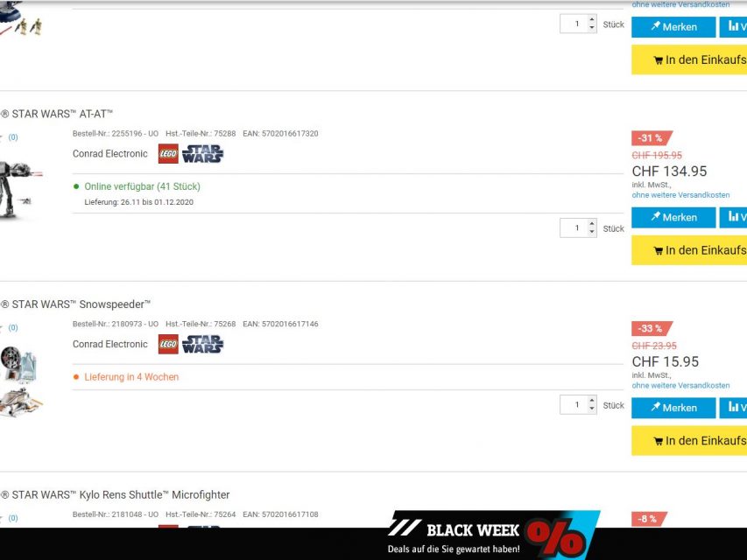The image size is (747, 560).
Task: Click the 'Lieferung in 4 Wochen' status
Action: click(131, 377)
